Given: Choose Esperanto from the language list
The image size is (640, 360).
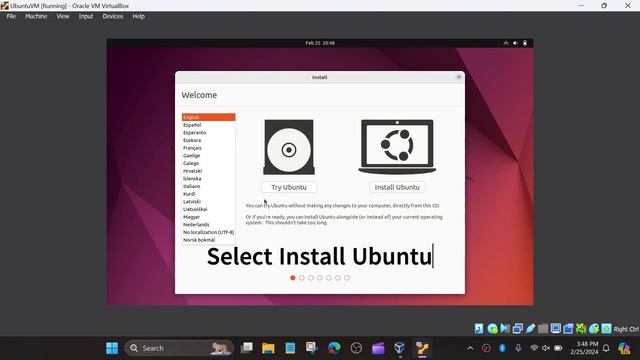Looking at the screenshot, I should point(209,133).
